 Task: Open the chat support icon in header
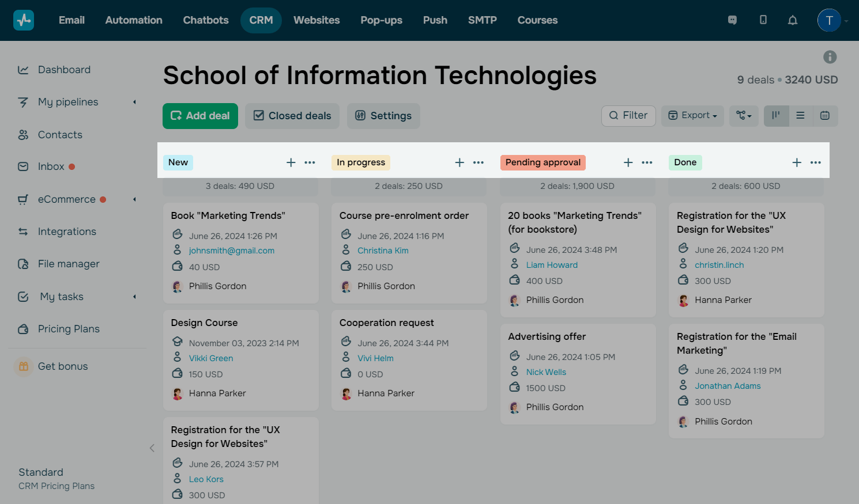click(x=732, y=20)
